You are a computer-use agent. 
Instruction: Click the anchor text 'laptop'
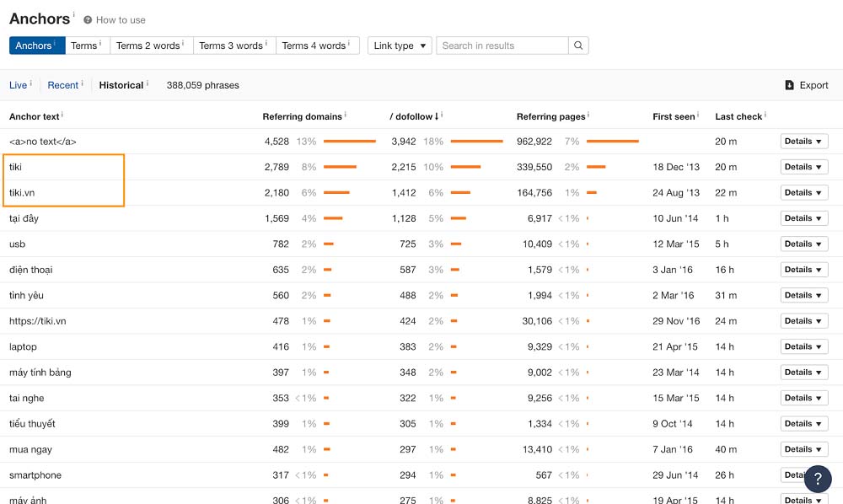[23, 346]
